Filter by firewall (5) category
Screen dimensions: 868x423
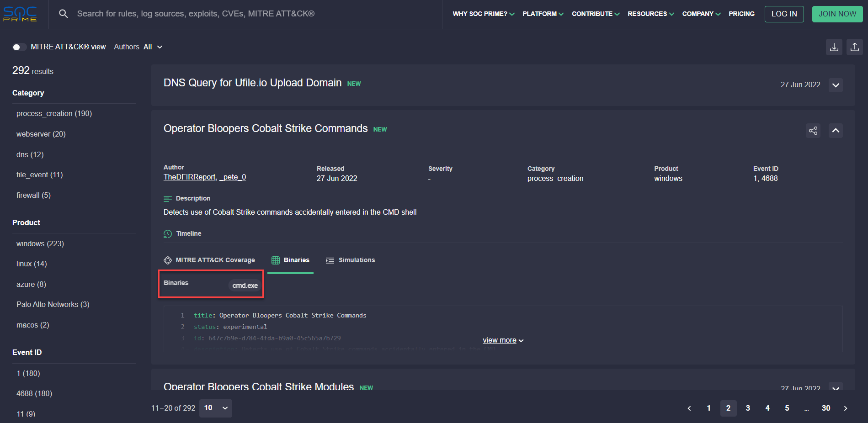click(33, 196)
